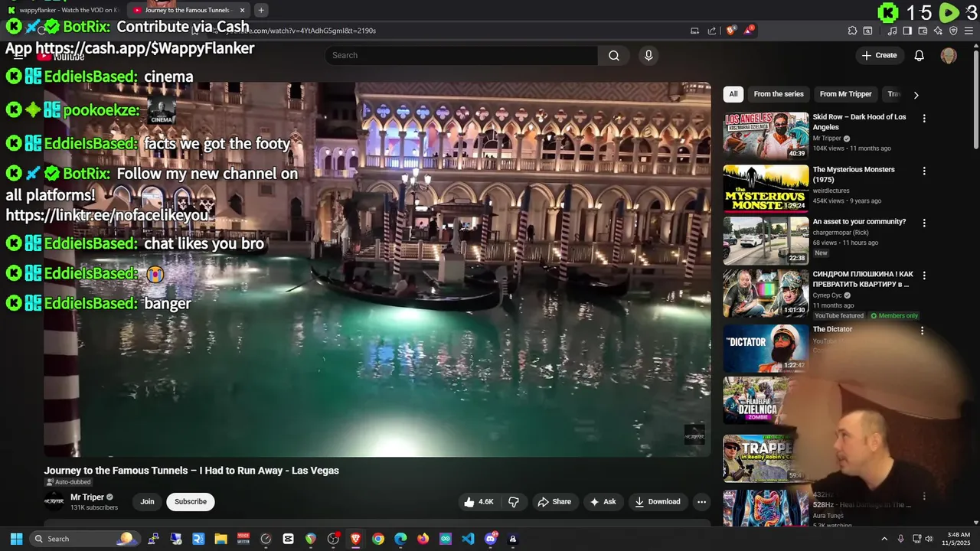
Task: Open Google Chrome from taskbar
Action: tap(378, 539)
